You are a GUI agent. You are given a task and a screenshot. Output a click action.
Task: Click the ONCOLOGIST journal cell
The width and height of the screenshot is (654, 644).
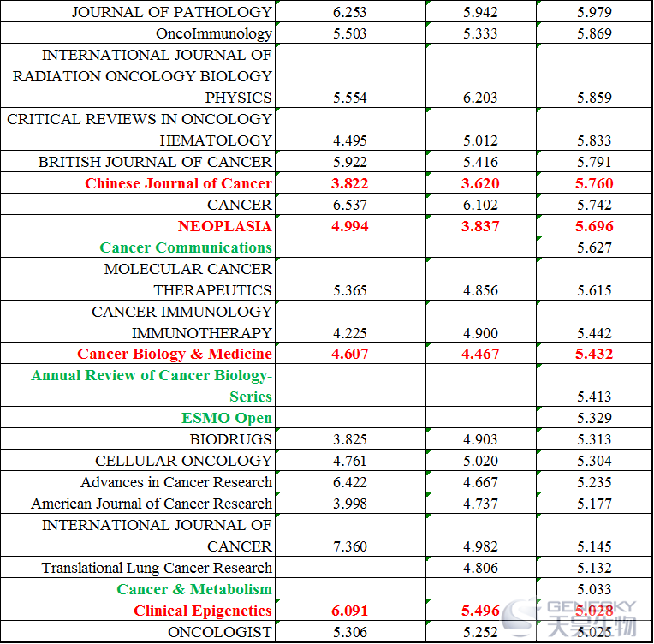138,631
